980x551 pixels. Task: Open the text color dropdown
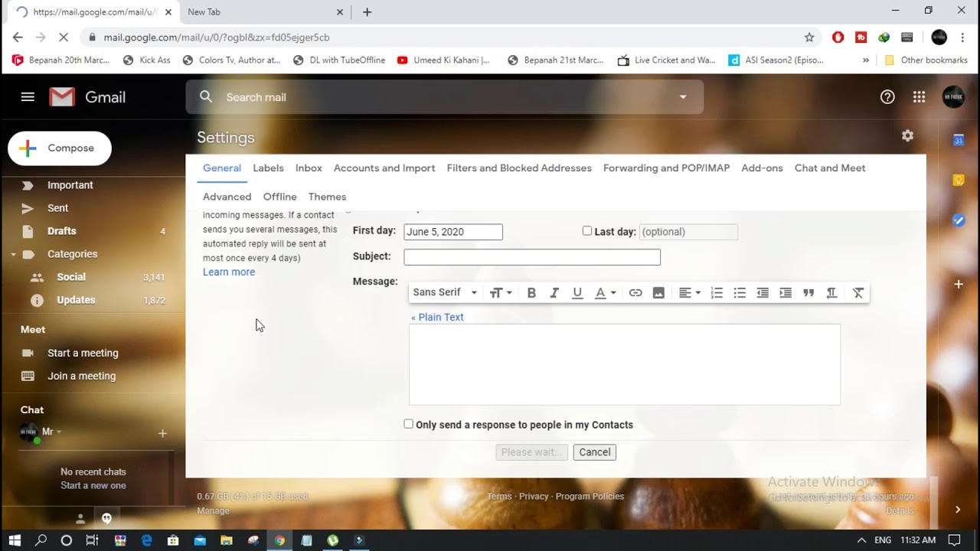point(606,292)
